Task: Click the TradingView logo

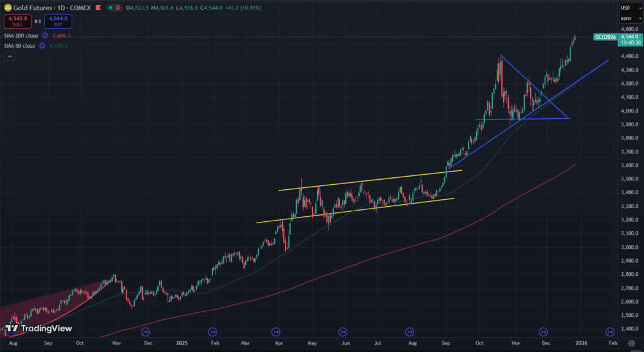Action: pos(38,328)
